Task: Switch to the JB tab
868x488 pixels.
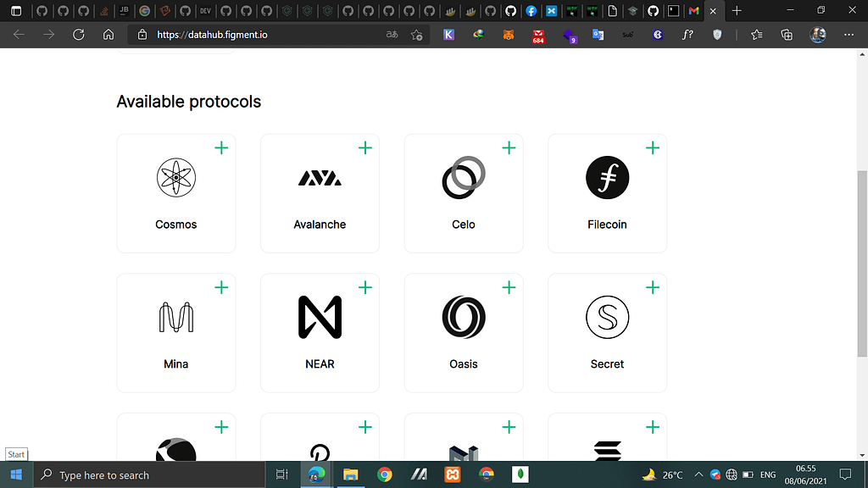Action: [124, 10]
